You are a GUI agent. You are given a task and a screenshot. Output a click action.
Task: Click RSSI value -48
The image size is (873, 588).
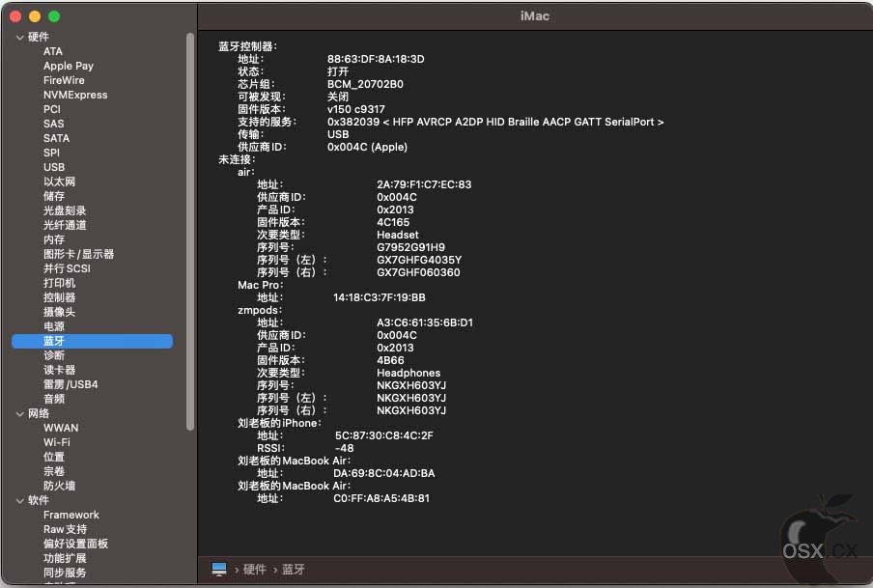pyautogui.click(x=344, y=448)
